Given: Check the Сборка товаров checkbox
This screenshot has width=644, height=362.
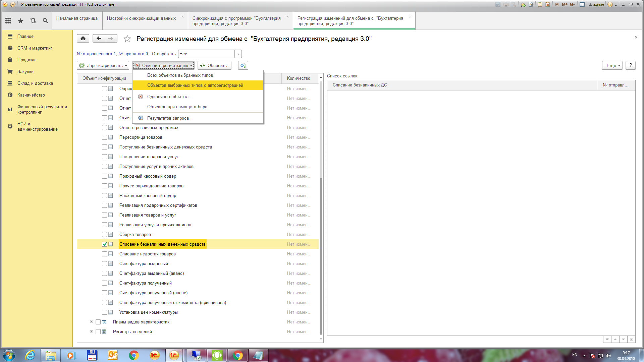Looking at the screenshot, I should (x=105, y=234).
